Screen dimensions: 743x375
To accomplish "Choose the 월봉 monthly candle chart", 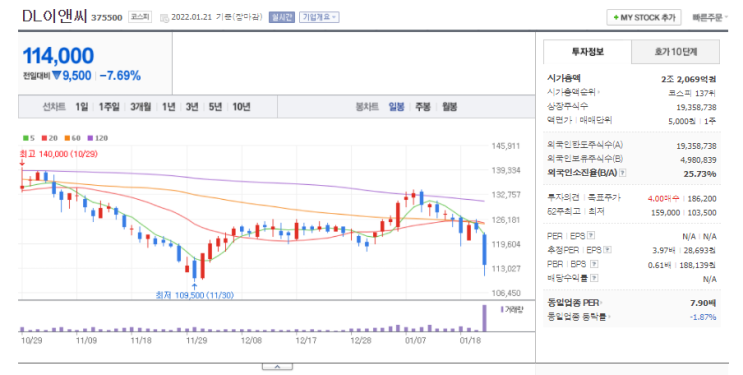I will [x=449, y=107].
